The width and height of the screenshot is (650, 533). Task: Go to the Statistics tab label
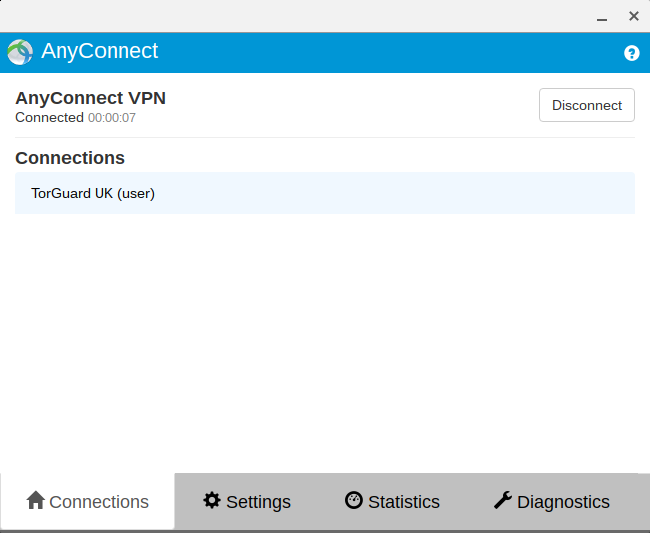point(404,502)
